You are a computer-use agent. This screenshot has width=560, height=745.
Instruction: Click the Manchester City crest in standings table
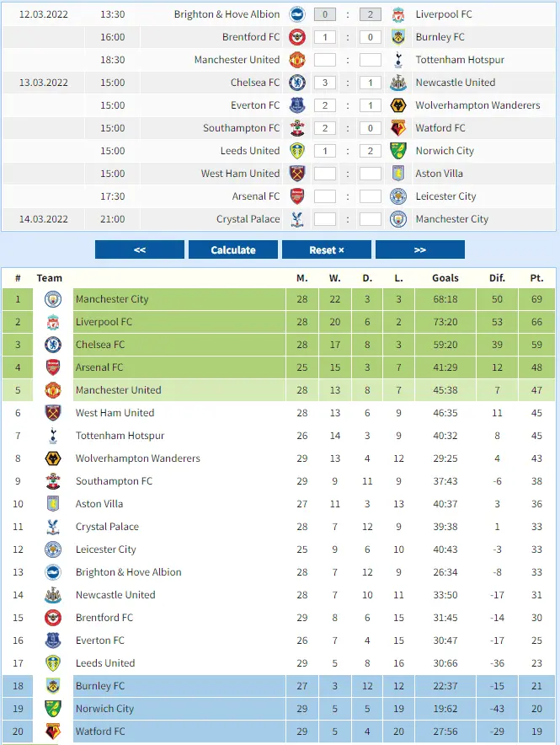coord(53,299)
